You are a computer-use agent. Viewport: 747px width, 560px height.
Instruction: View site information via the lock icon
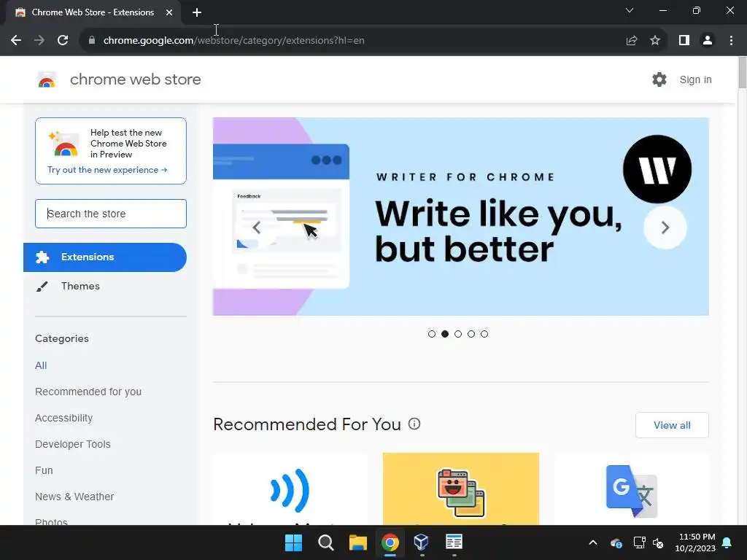point(92,41)
